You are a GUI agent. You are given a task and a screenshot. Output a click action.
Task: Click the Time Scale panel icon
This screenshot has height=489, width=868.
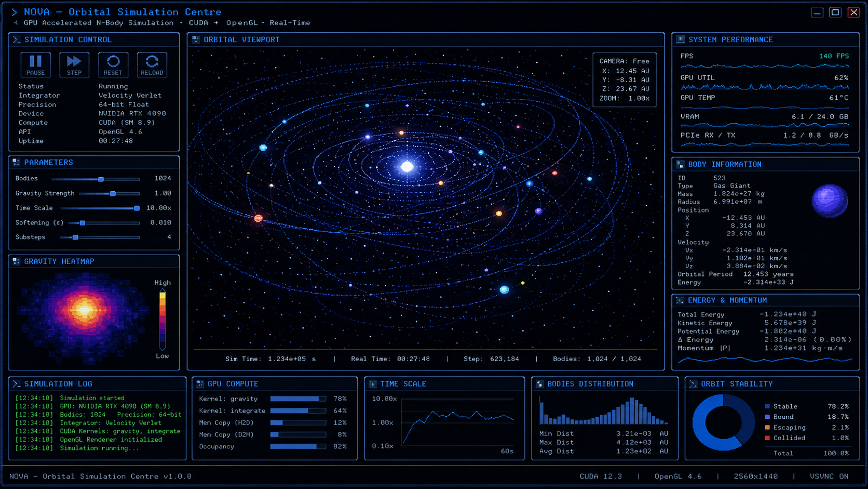pos(373,384)
